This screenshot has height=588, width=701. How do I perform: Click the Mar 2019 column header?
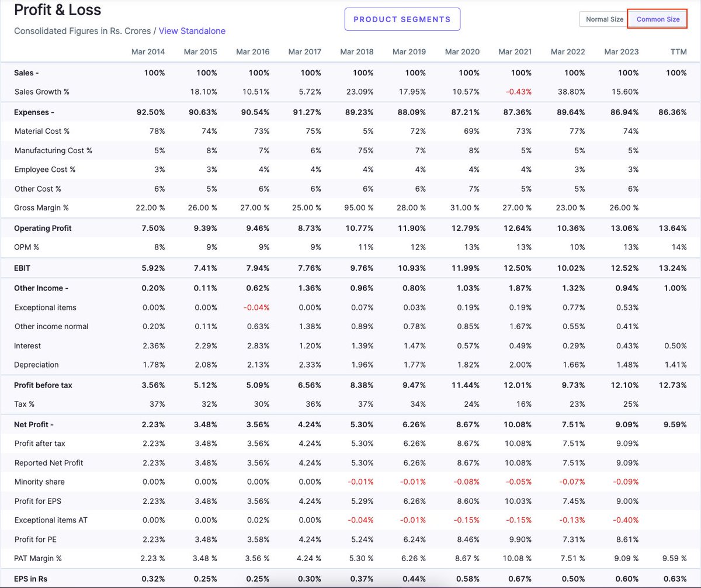tap(410, 52)
